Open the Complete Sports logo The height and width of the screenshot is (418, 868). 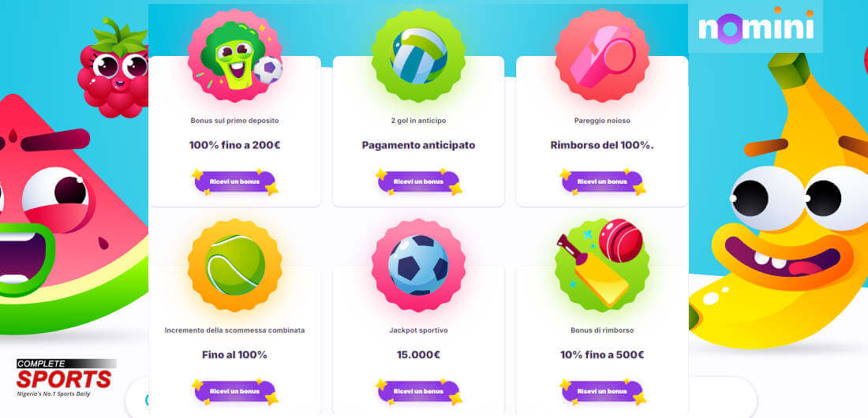(66, 378)
